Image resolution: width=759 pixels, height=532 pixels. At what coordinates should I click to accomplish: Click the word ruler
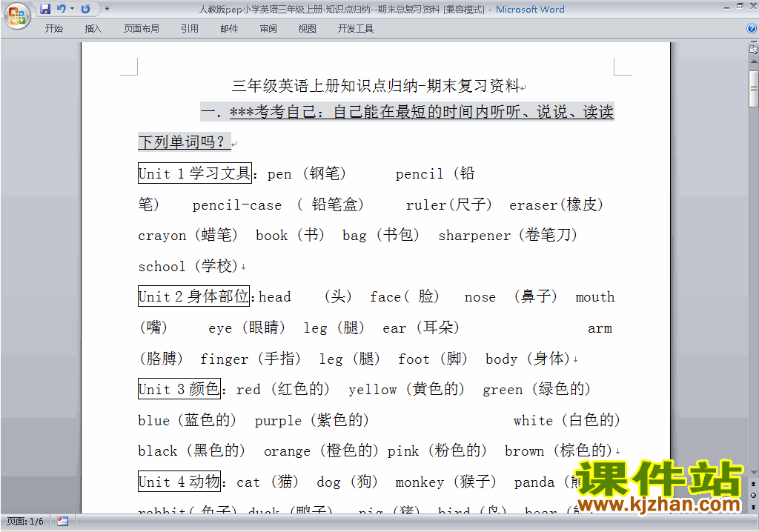[x=426, y=205]
